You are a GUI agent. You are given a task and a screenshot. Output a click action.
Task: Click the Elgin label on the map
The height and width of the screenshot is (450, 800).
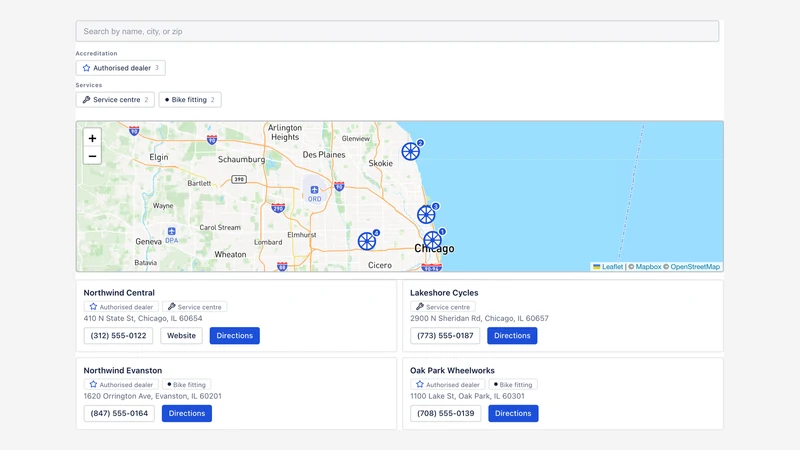click(159, 157)
